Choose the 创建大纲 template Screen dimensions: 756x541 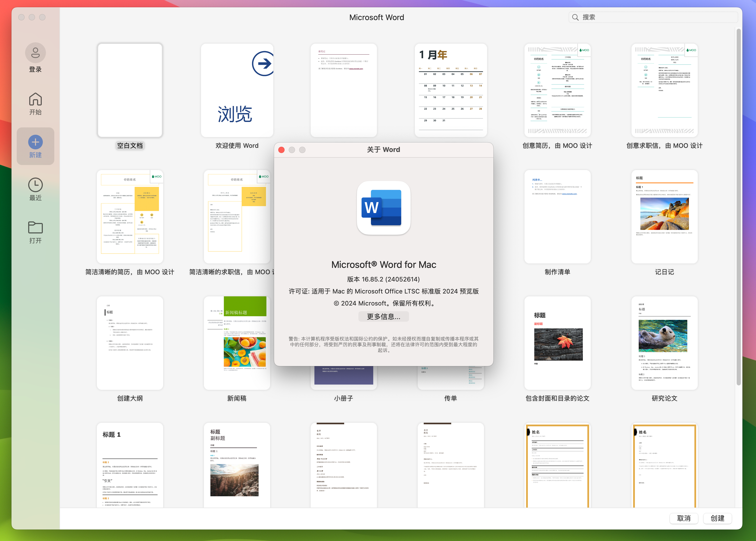point(130,343)
